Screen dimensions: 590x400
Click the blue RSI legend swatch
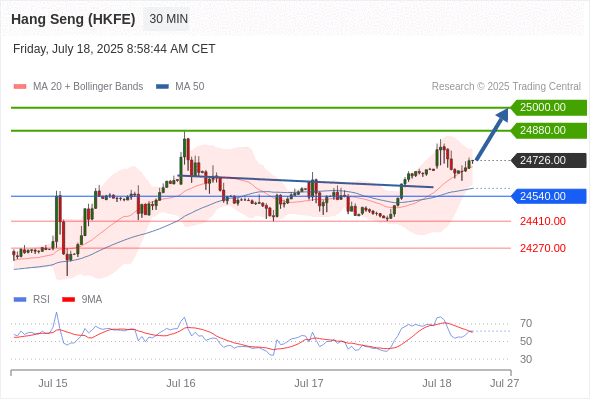pyautogui.click(x=20, y=300)
